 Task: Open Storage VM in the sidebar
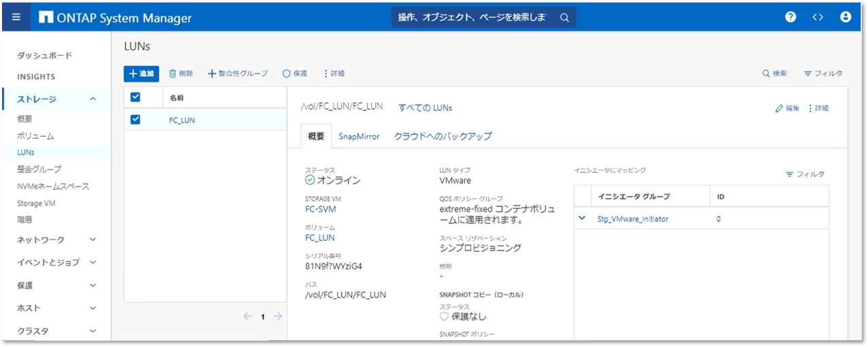[x=36, y=203]
